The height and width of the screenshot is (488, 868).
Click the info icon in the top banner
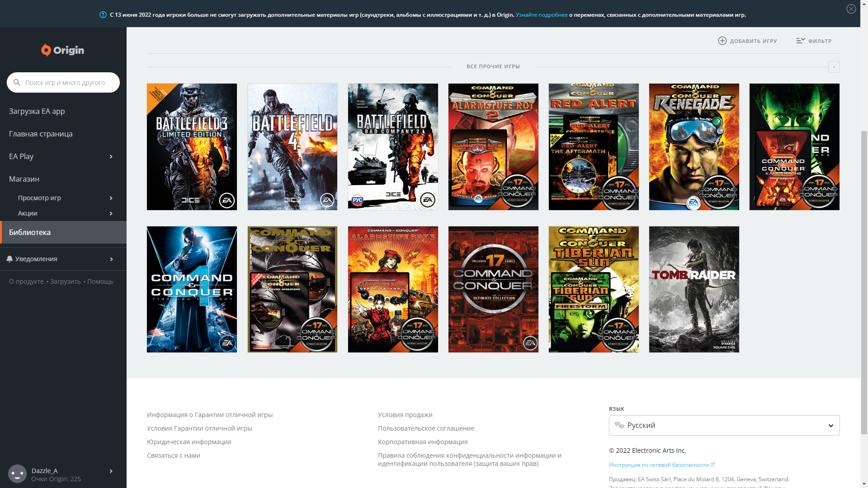pyautogui.click(x=102, y=14)
